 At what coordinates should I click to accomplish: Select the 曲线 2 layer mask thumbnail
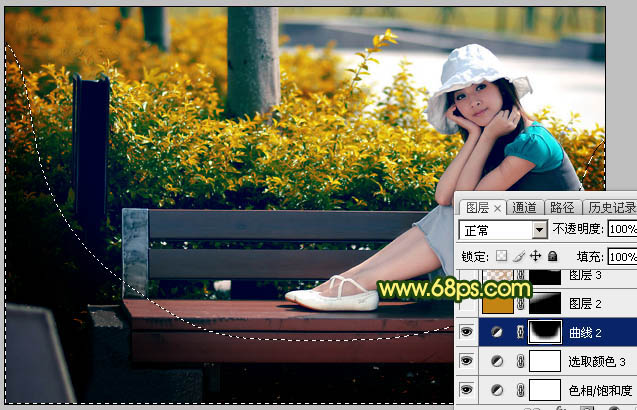click(x=545, y=332)
